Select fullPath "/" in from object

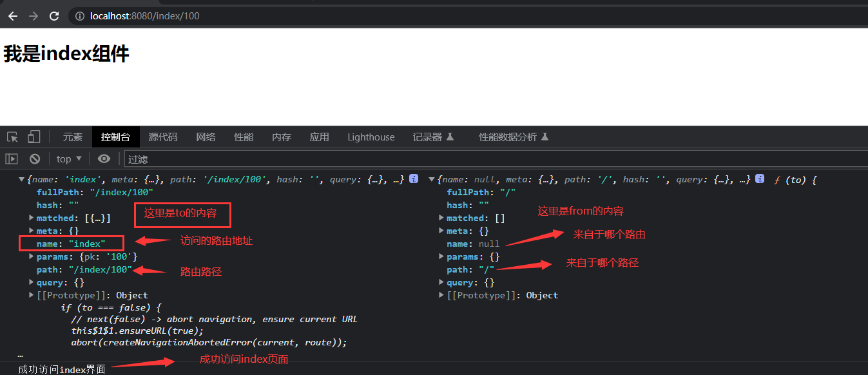coord(481,192)
